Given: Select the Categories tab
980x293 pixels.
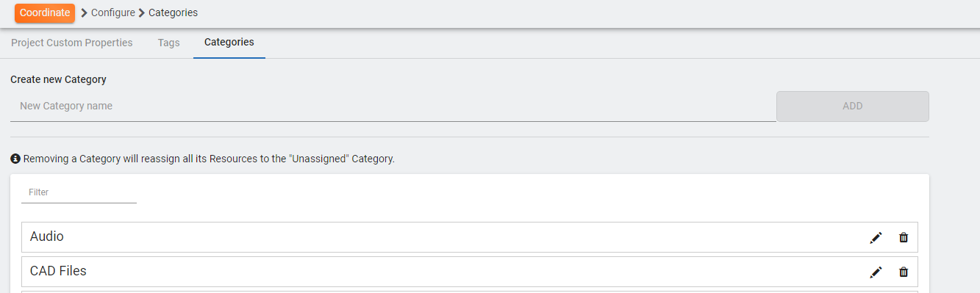Looking at the screenshot, I should [229, 43].
